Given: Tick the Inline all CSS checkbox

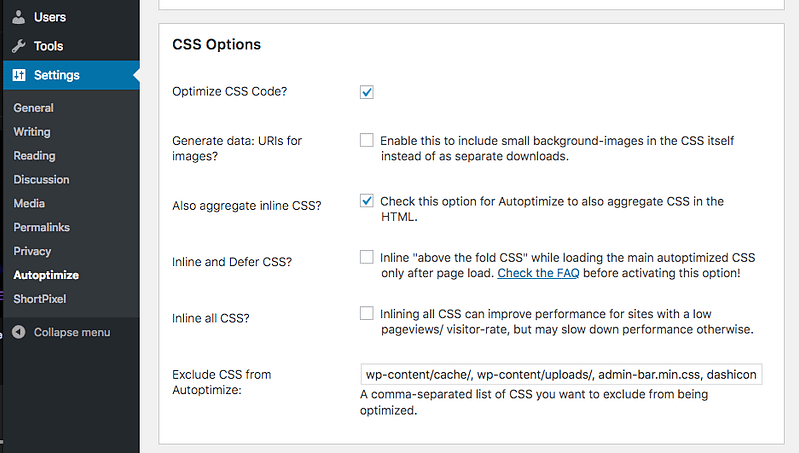Looking at the screenshot, I should tap(366, 313).
